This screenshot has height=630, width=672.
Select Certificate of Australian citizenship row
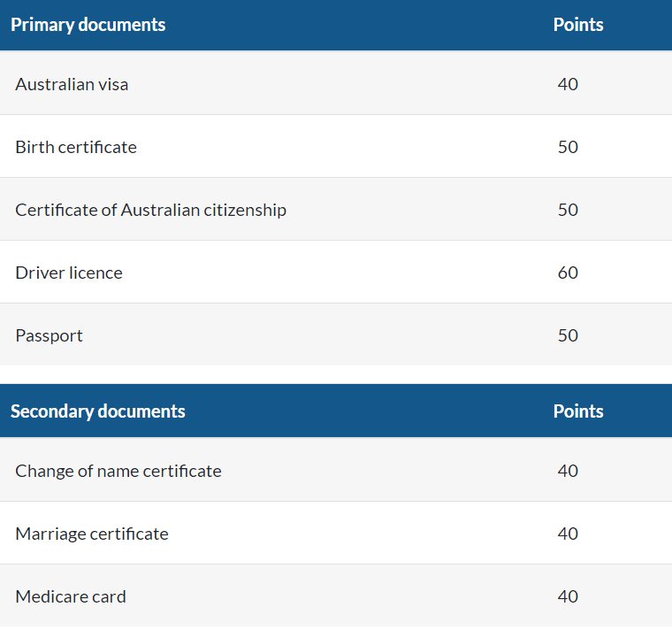click(336, 210)
